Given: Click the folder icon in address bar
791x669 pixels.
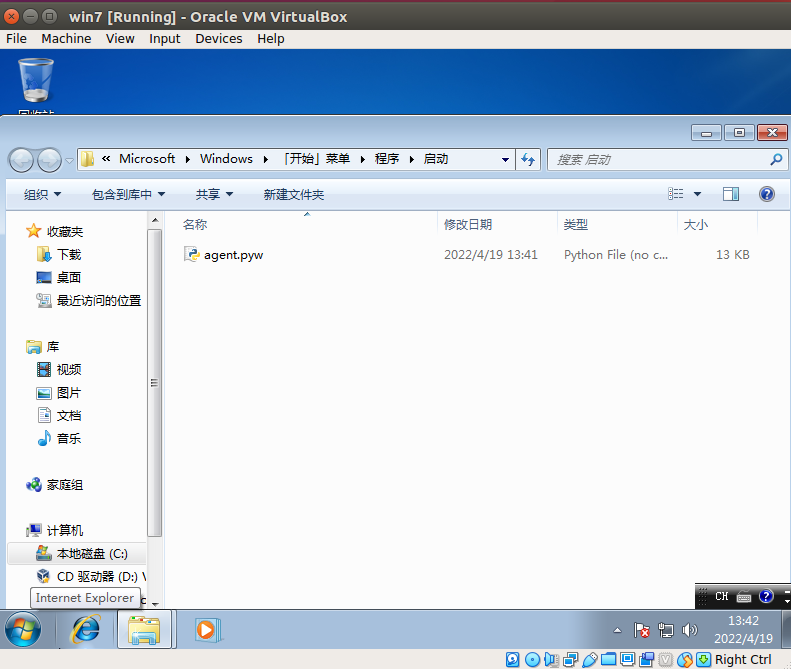Looking at the screenshot, I should point(88,159).
